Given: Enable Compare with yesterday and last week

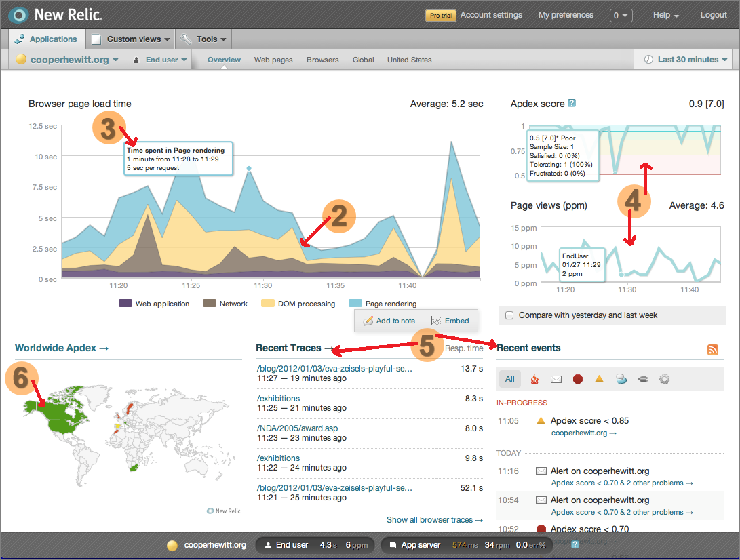Looking at the screenshot, I should [509, 315].
